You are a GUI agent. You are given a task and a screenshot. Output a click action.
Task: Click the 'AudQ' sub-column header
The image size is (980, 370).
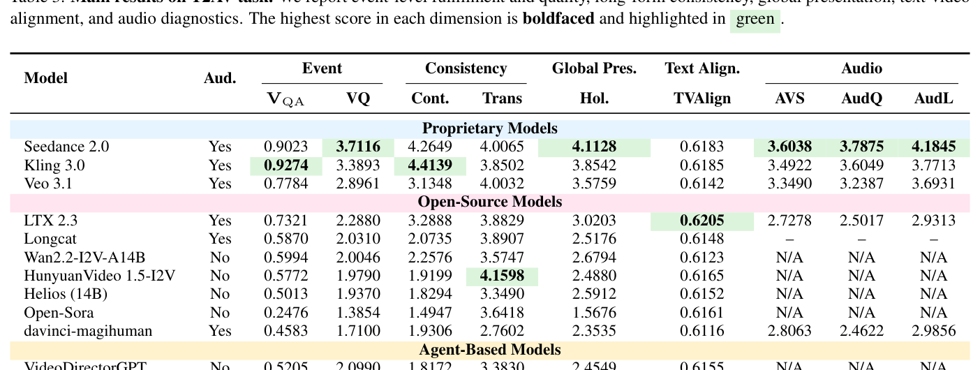tap(861, 98)
